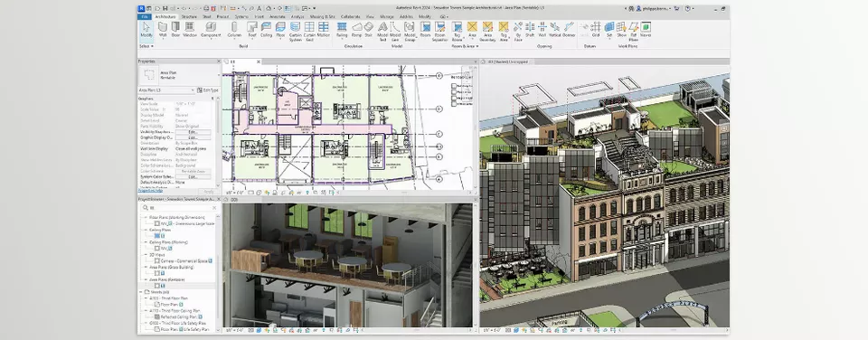Click the Project Browser search field

click(177, 208)
